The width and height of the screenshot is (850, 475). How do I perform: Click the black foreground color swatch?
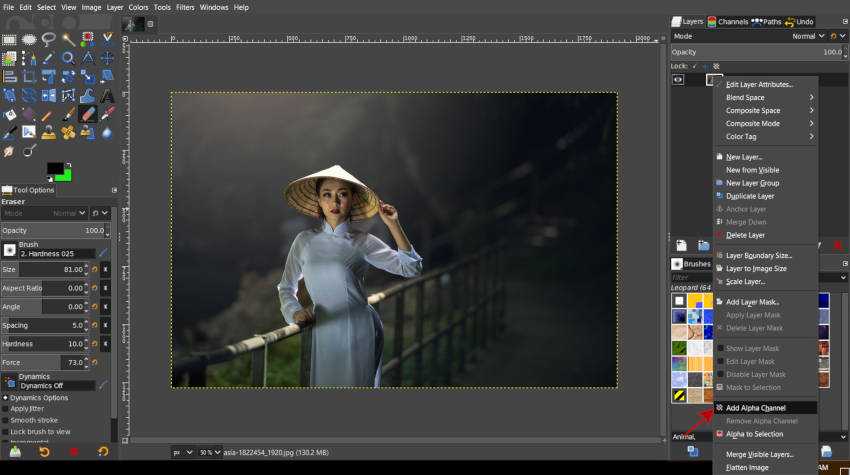tap(54, 168)
